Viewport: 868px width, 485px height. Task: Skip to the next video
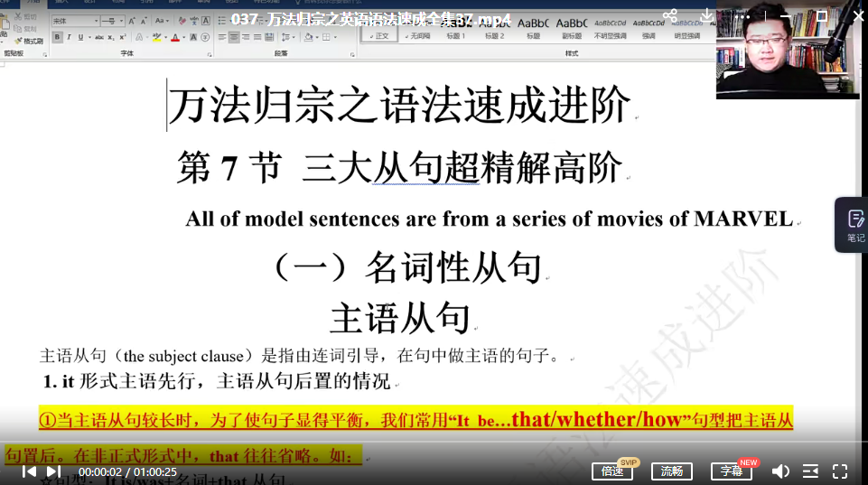53,471
